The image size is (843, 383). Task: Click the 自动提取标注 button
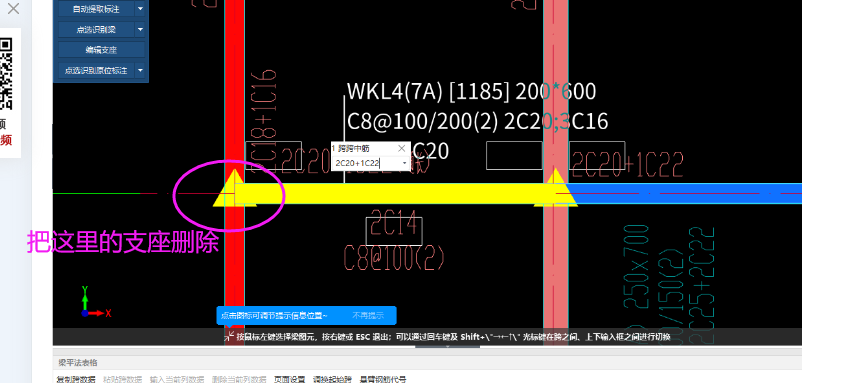[x=96, y=9]
